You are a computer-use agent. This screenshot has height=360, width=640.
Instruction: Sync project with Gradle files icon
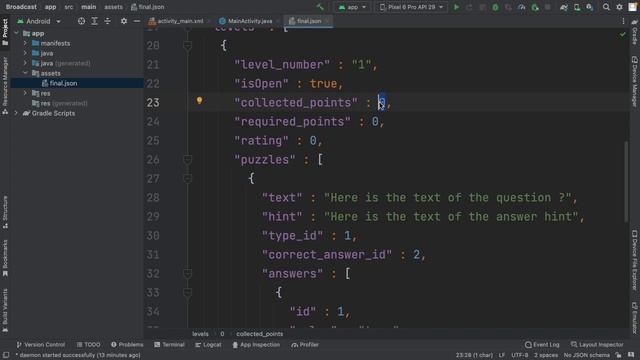pos(564,7)
